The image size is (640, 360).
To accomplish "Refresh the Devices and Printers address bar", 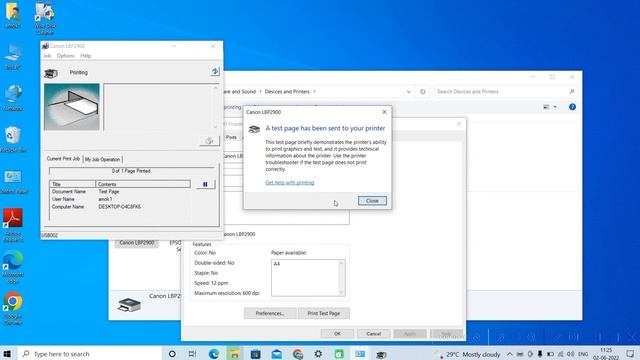I will point(423,91).
